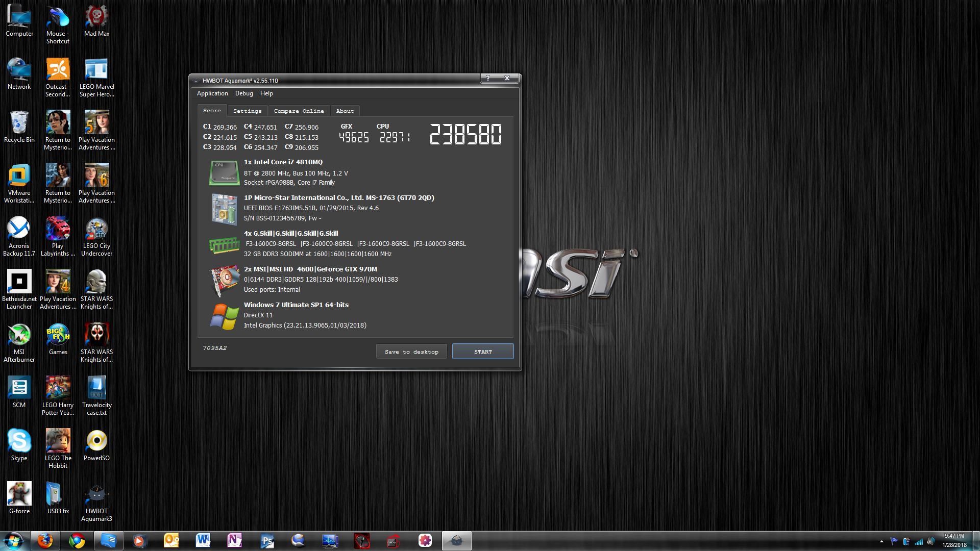Click the 7095A2 checksum text
The image size is (980, 551).
(x=215, y=348)
